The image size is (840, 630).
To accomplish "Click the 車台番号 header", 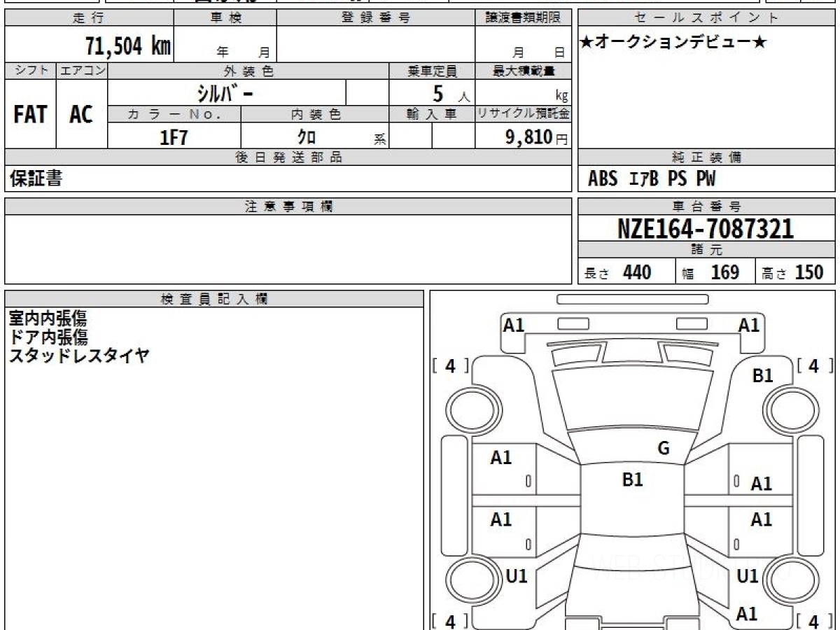I will [707, 206].
